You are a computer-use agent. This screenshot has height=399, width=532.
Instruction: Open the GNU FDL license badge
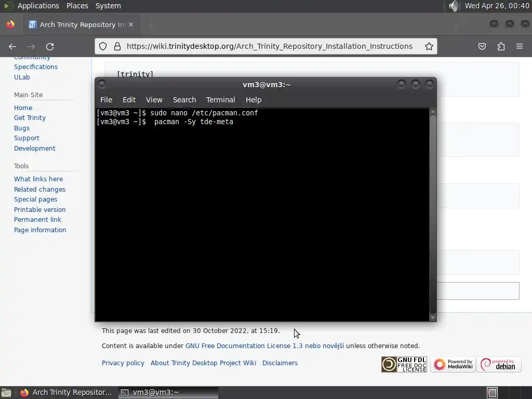(x=404, y=364)
